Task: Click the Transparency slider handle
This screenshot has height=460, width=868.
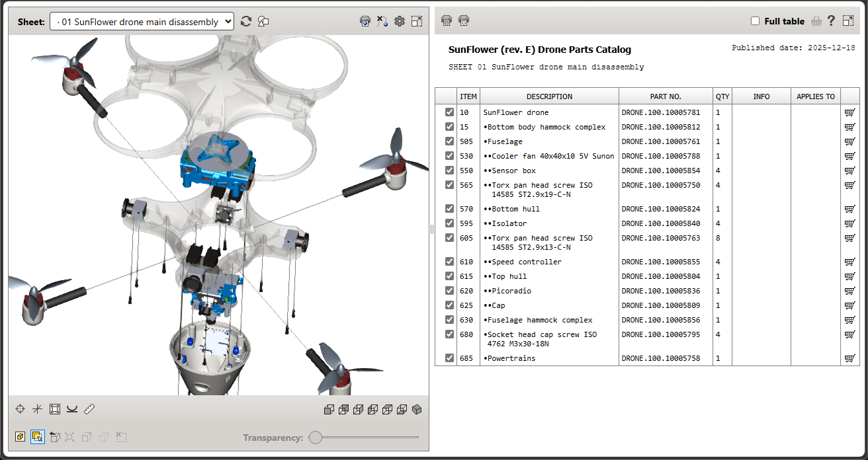Action: 316,437
